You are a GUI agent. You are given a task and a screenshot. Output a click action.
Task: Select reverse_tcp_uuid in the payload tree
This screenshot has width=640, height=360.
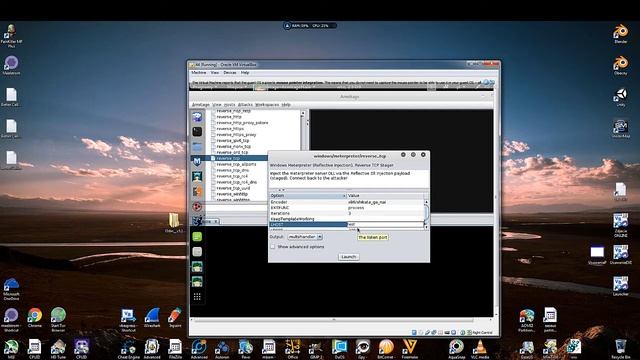click(x=233, y=188)
